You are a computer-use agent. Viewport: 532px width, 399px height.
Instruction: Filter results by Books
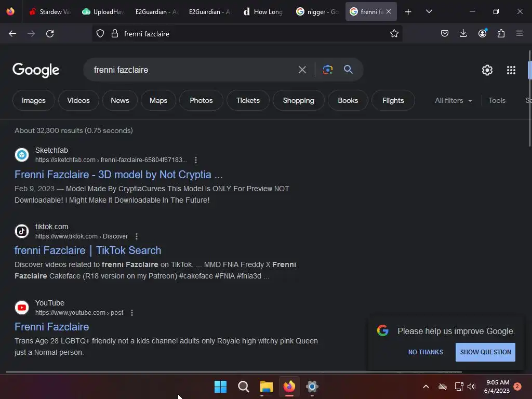click(348, 100)
